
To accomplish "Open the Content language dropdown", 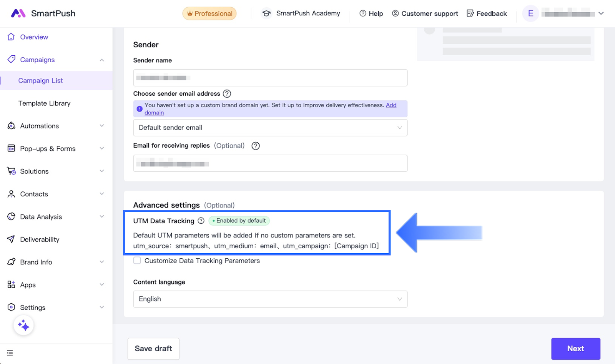I will (270, 299).
